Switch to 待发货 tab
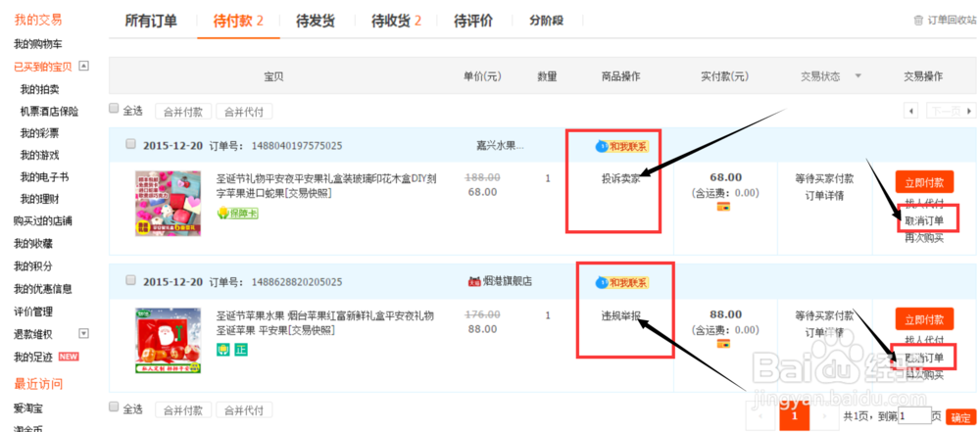This screenshot has height=432, width=980. coord(316,21)
